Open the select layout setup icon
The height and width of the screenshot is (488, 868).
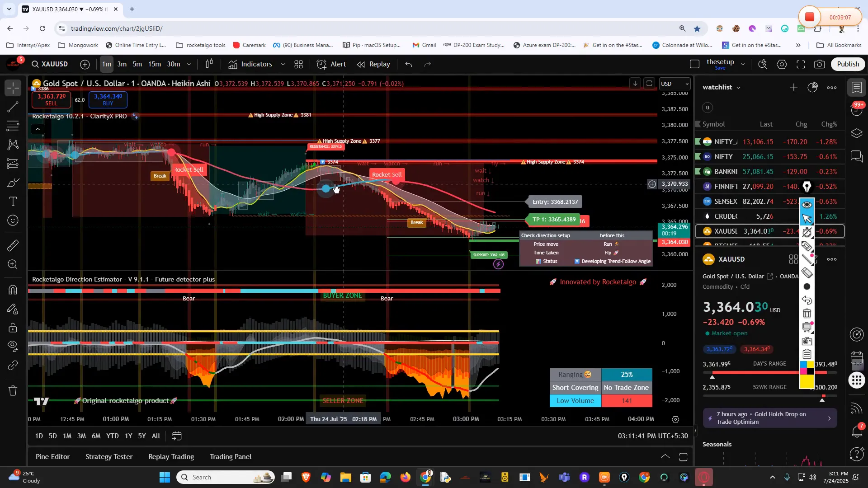click(x=695, y=64)
